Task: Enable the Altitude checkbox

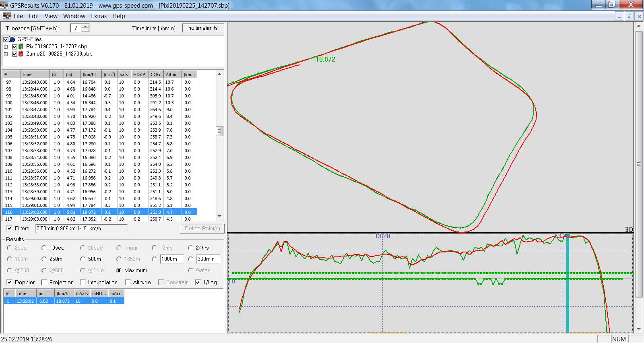Action: 128,282
